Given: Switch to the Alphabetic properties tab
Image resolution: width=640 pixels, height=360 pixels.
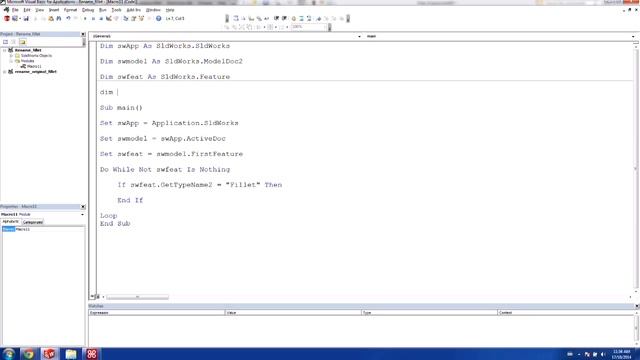Looking at the screenshot, I should tap(10, 222).
